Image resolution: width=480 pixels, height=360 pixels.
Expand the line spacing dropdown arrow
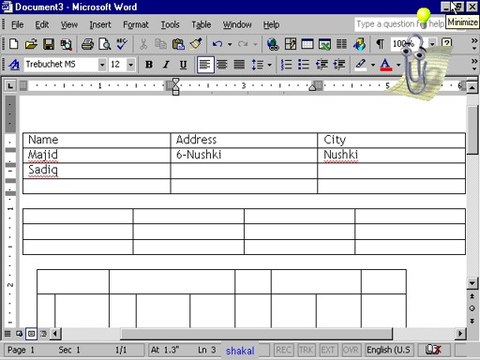(x=269, y=64)
